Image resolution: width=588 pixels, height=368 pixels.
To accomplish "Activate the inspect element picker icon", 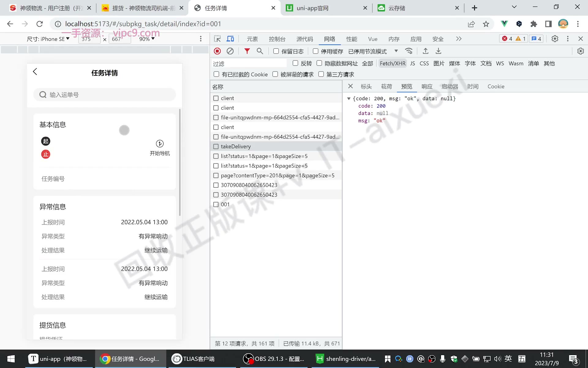I will [217, 39].
